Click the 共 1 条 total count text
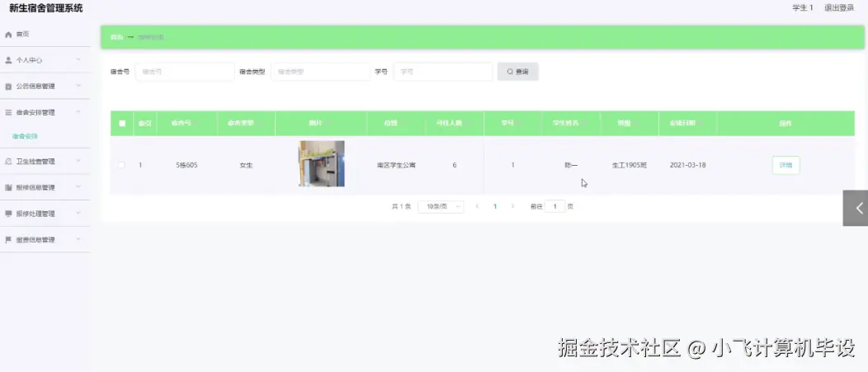The width and height of the screenshot is (868, 372). (401, 206)
